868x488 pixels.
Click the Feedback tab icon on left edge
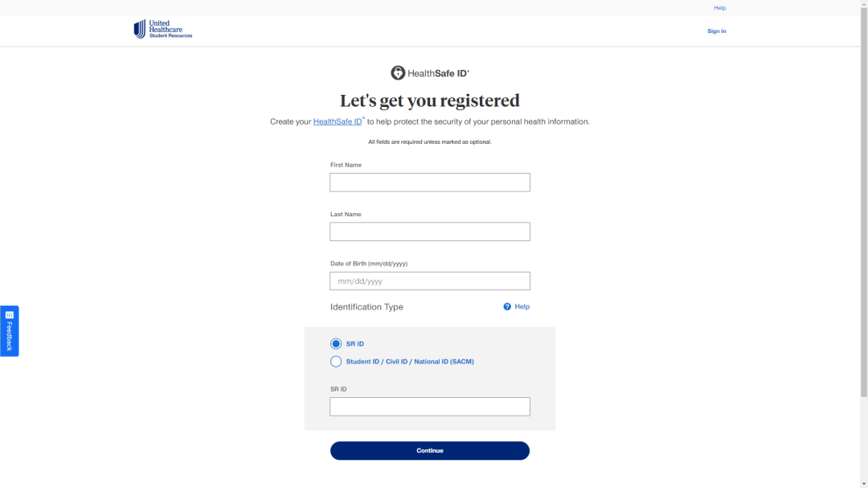[10, 314]
